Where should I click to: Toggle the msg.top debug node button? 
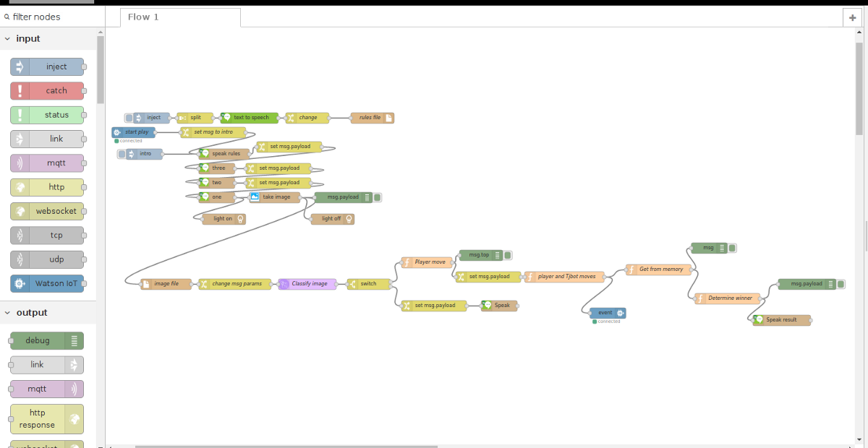tap(508, 255)
